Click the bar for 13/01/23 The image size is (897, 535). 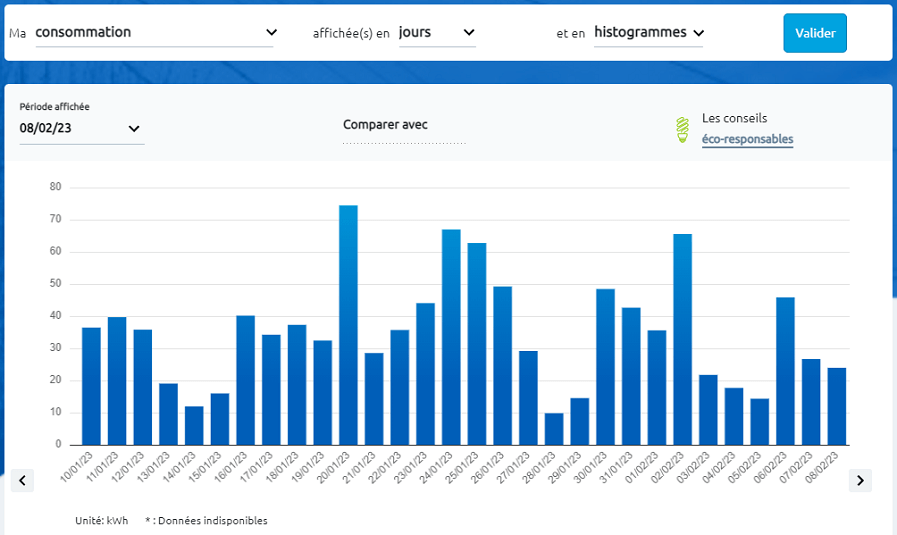168,414
